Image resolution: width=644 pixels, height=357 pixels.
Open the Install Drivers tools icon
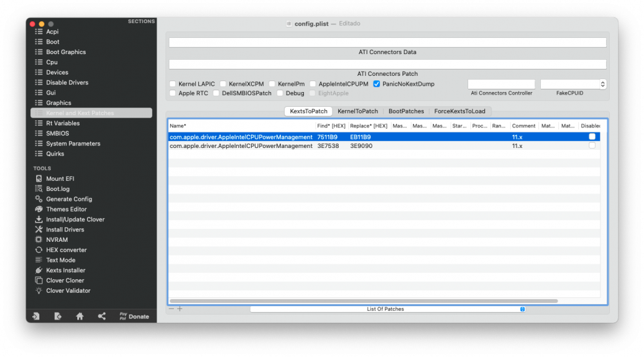[x=39, y=230]
